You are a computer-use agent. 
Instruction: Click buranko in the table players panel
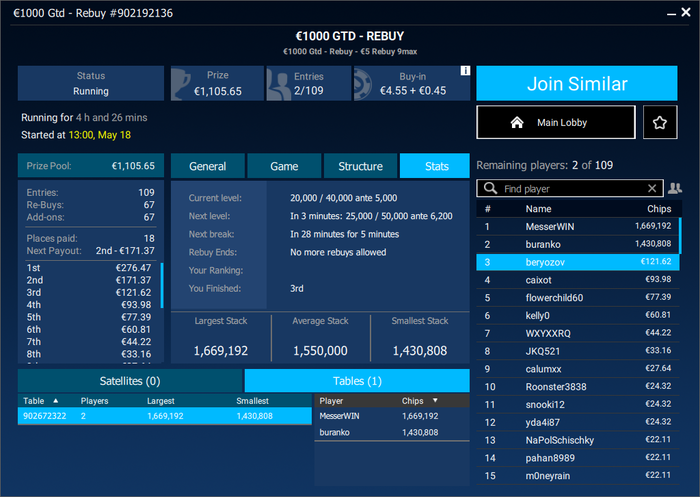tap(392, 432)
